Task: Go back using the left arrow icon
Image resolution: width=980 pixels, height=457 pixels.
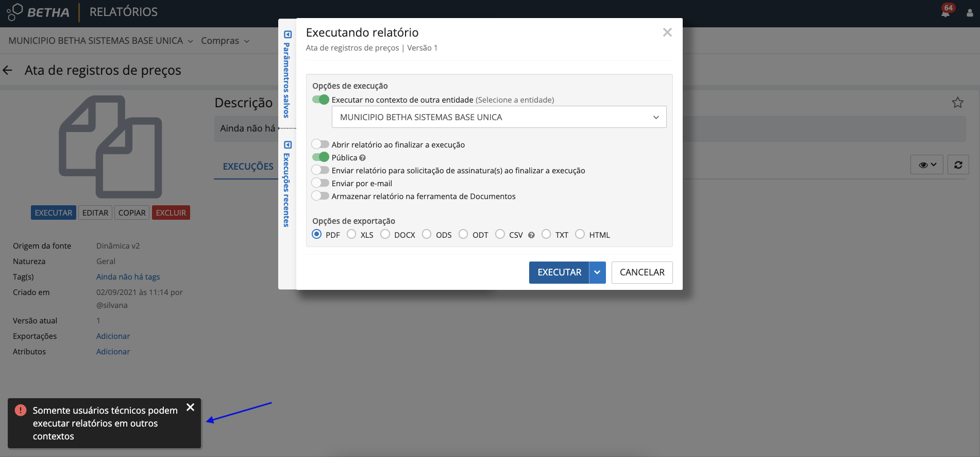Action: point(8,70)
